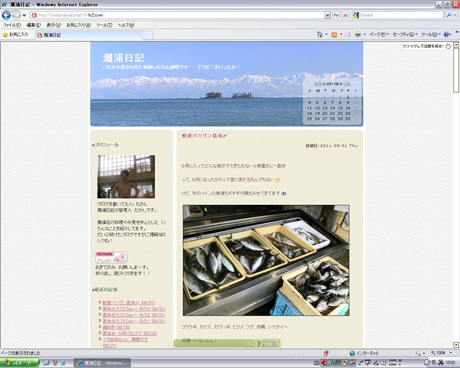Click the browser Back arrow button
Image resolution: width=460 pixels, height=368 pixels.
click(x=6, y=15)
